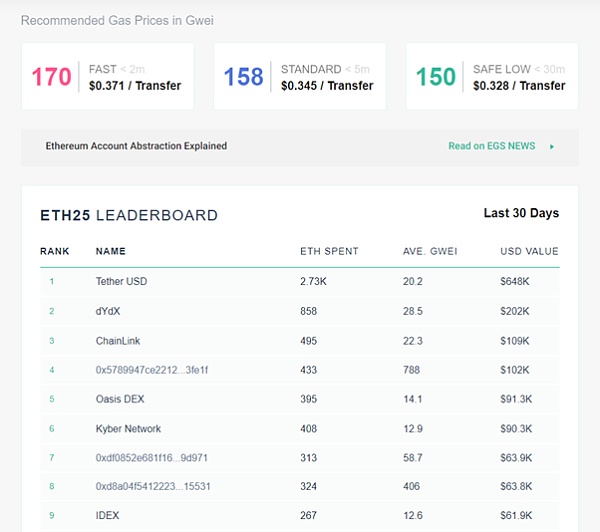Open address 0xd8a04f5412223...15531

tap(153, 486)
